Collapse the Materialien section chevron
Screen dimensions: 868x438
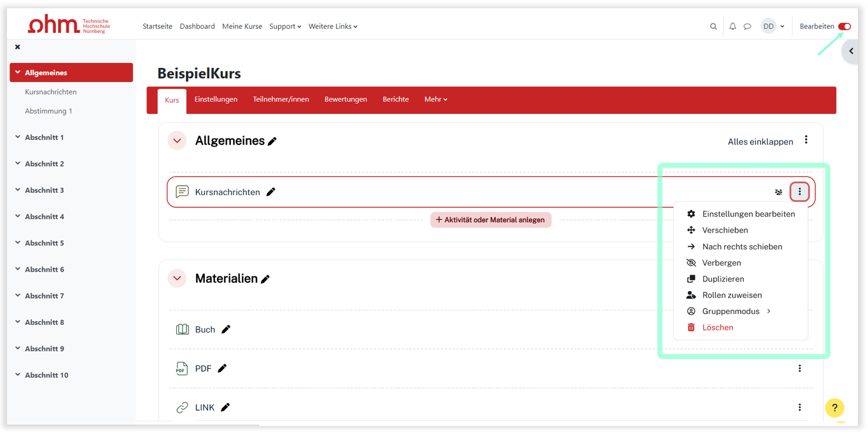pos(177,278)
